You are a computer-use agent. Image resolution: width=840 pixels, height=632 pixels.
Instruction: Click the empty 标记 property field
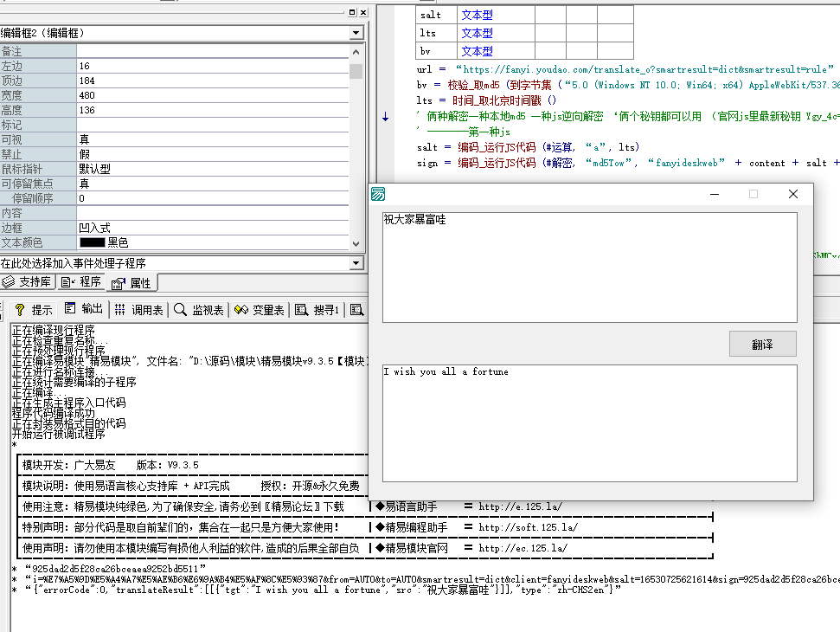(213, 125)
